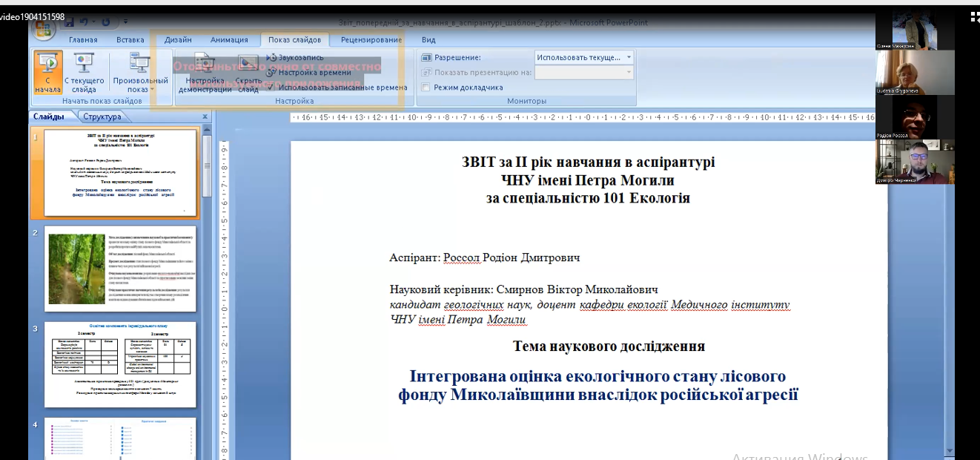The height and width of the screenshot is (460, 980).
Task: Select slide 2 thumbnail with forest photo
Action: [x=121, y=269]
